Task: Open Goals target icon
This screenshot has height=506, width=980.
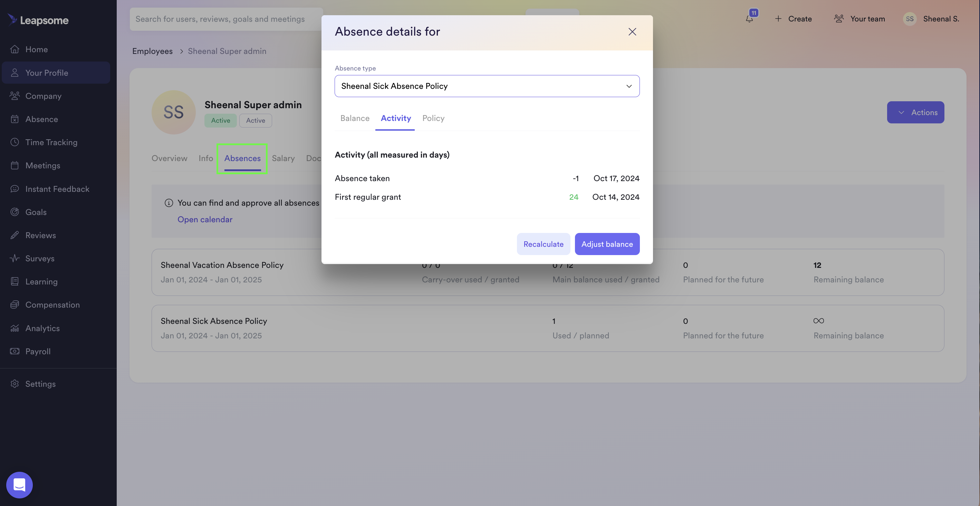Action: click(15, 212)
